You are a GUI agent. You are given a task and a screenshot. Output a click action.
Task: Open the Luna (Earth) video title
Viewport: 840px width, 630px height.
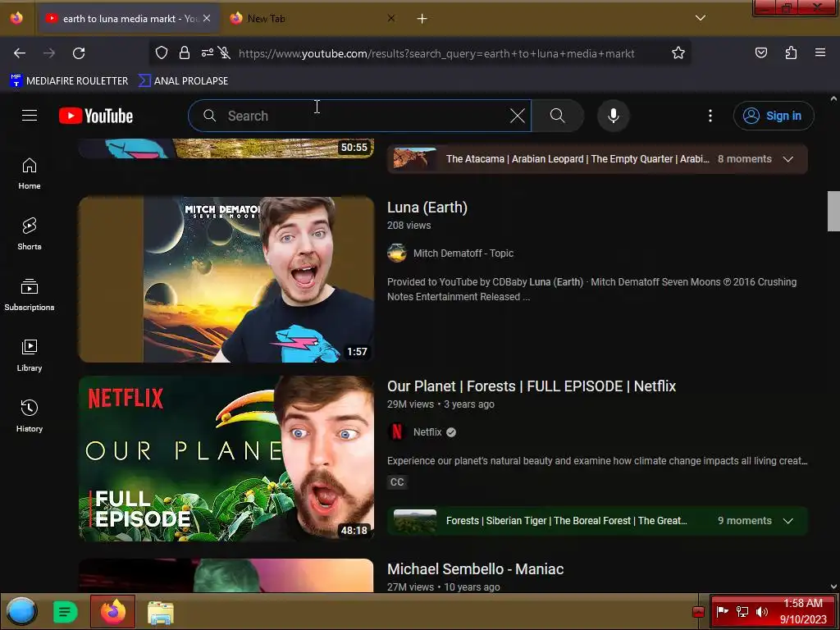(427, 208)
